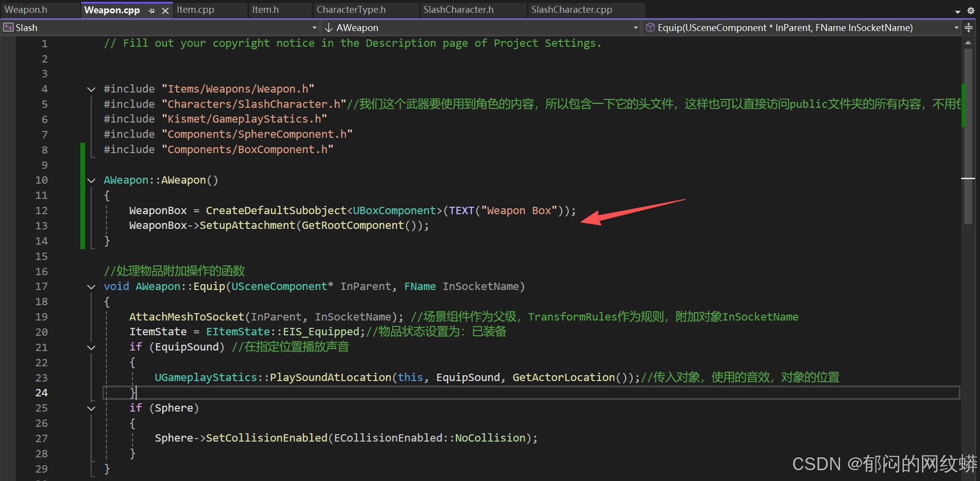Click on NoCollision in line 27

[490, 438]
